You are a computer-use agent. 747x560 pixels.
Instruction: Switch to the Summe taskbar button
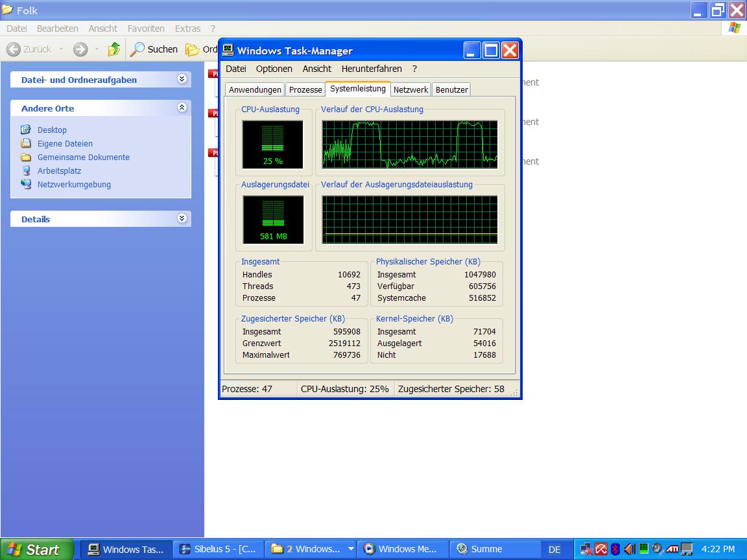click(x=495, y=549)
